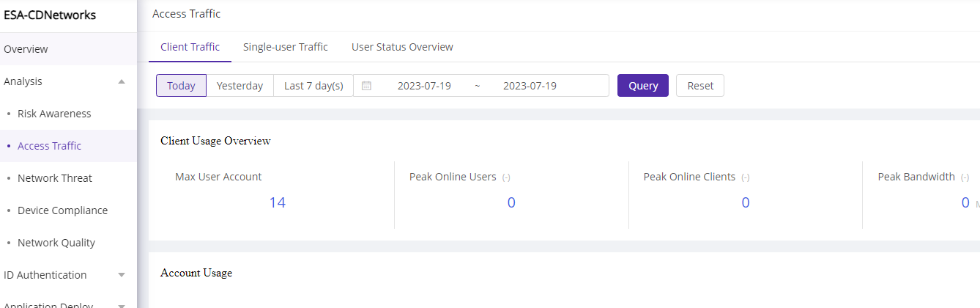Click the end date field 2023-07-19
980x308 pixels.
530,86
